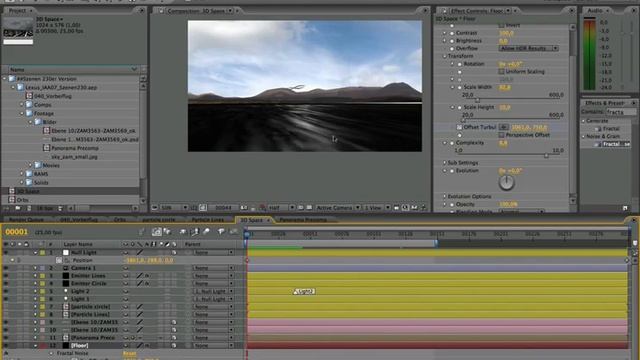Click the Fractal Noise preset icon

tap(597, 144)
